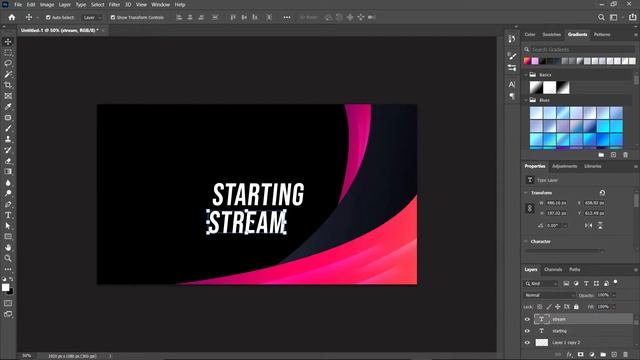This screenshot has width=640, height=360.
Task: Go to the Home screen icon
Action: (x=12, y=17)
